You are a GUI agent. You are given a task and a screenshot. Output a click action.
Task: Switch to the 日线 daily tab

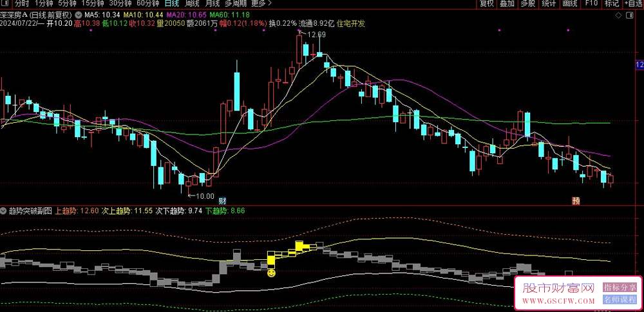click(x=171, y=4)
